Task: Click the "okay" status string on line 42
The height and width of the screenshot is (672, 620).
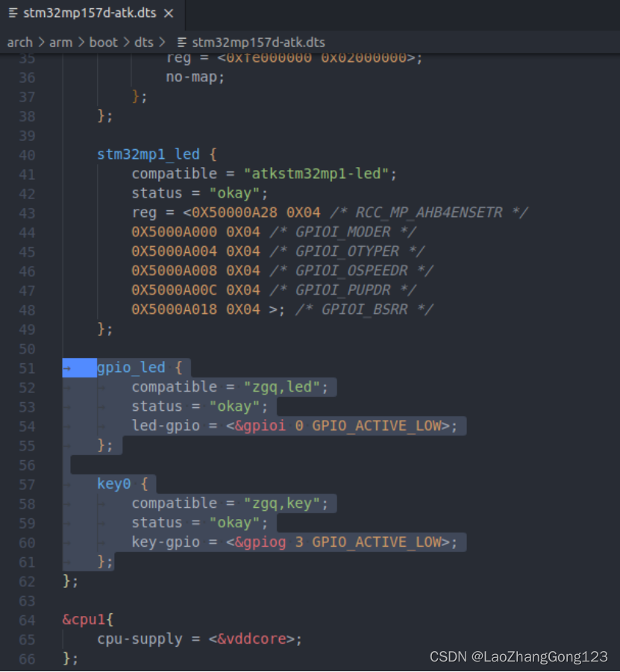Action: pyautogui.click(x=236, y=192)
